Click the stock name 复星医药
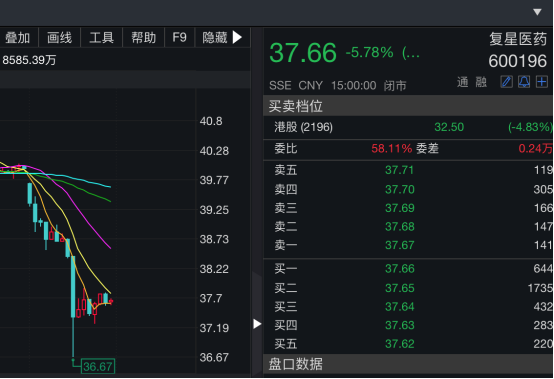 pos(518,39)
